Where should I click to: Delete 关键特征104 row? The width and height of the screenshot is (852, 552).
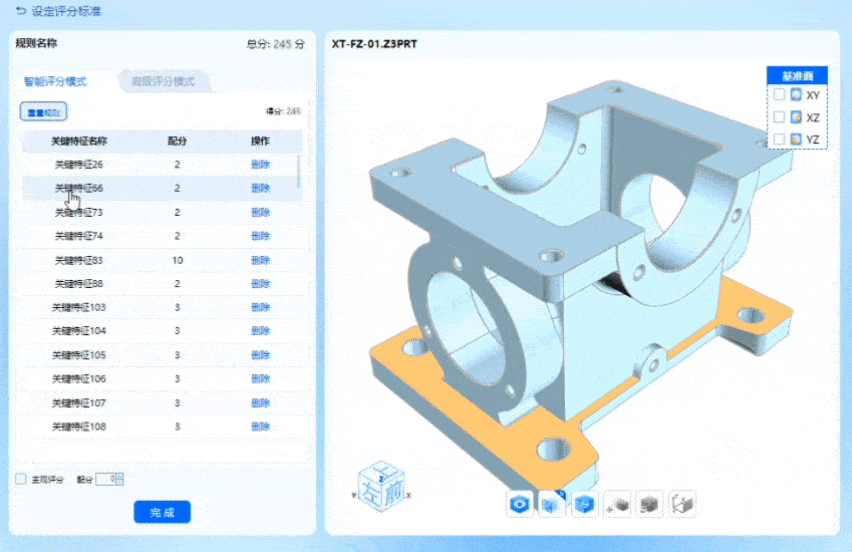pyautogui.click(x=260, y=331)
